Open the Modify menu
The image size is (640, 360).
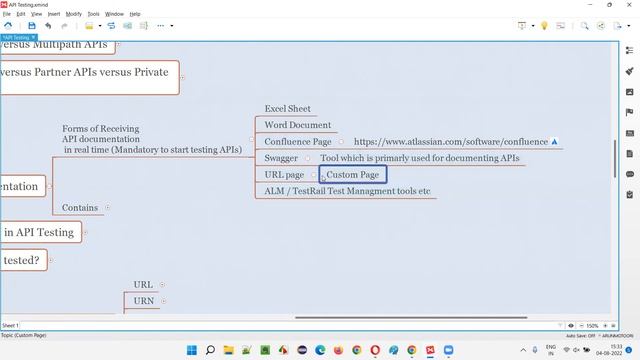click(x=74, y=14)
